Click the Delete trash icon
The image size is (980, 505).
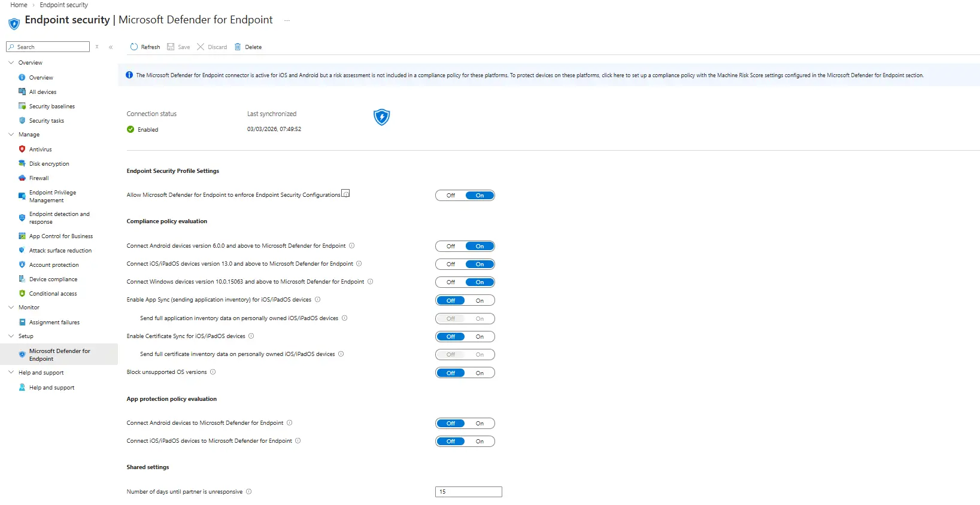(238, 47)
